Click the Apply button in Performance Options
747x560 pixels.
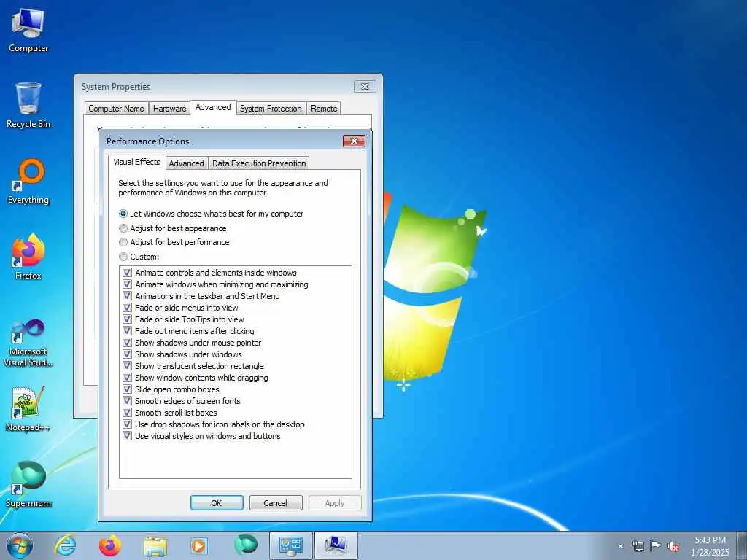tap(334, 503)
